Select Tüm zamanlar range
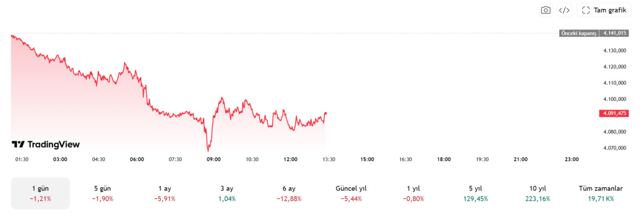 pos(601,193)
